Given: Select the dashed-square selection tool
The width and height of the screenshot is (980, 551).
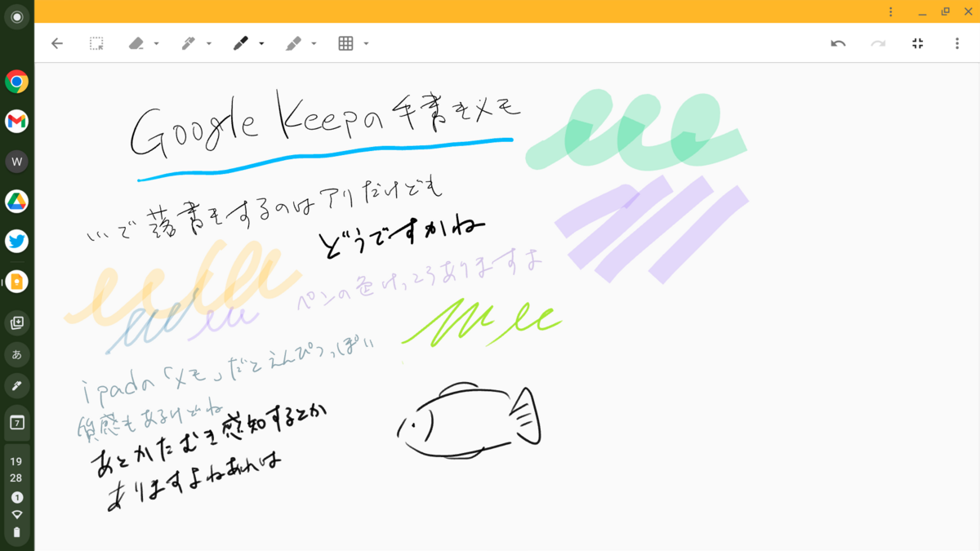Looking at the screenshot, I should click(96, 43).
